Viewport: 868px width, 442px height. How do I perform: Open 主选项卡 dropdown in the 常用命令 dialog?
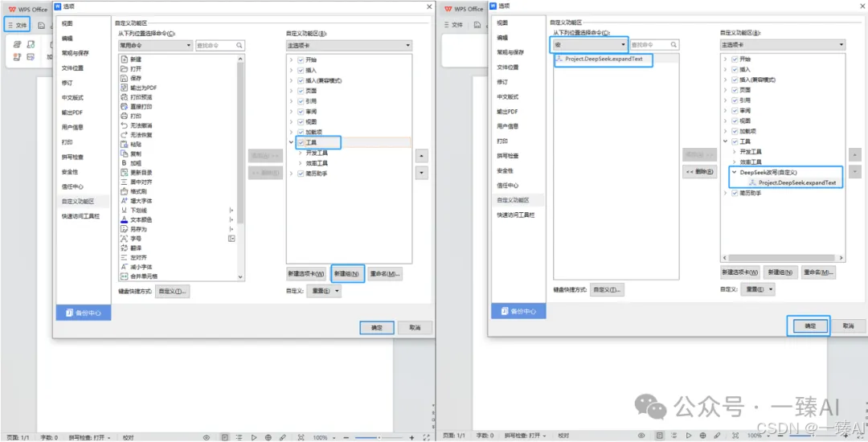(x=350, y=45)
